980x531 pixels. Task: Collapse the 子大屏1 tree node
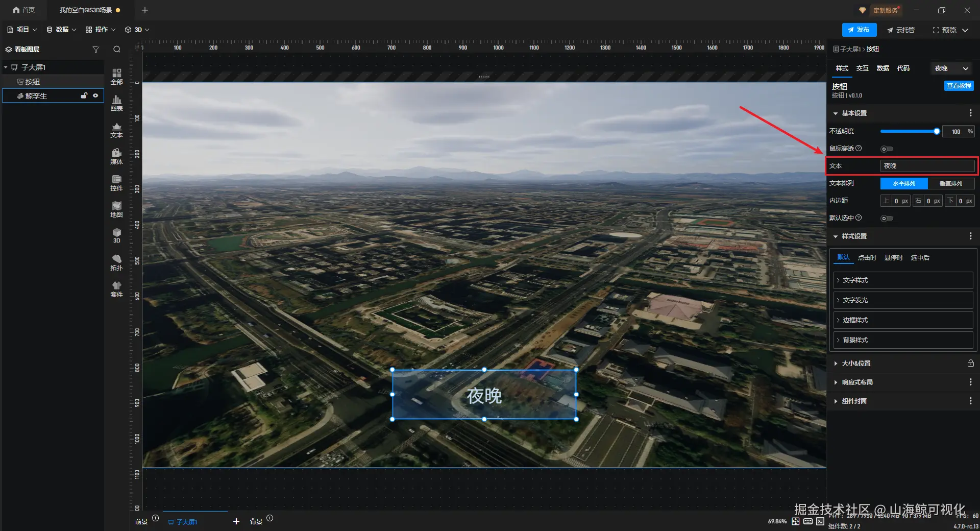[x=6, y=67]
